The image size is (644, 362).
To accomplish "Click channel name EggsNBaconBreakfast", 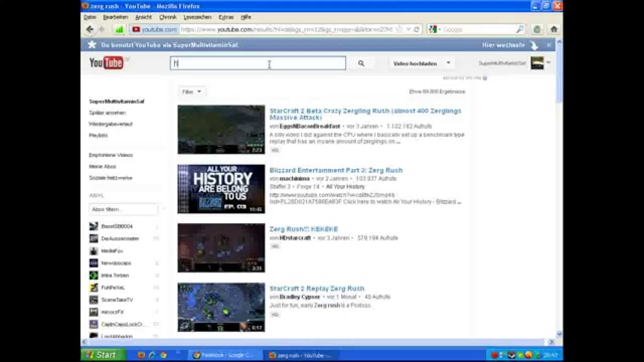I will pyautogui.click(x=309, y=126).
